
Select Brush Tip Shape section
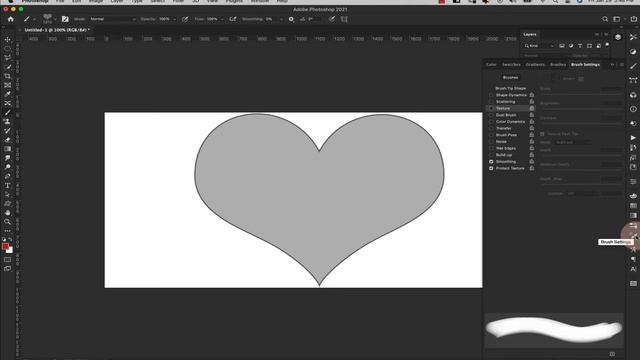coord(511,88)
